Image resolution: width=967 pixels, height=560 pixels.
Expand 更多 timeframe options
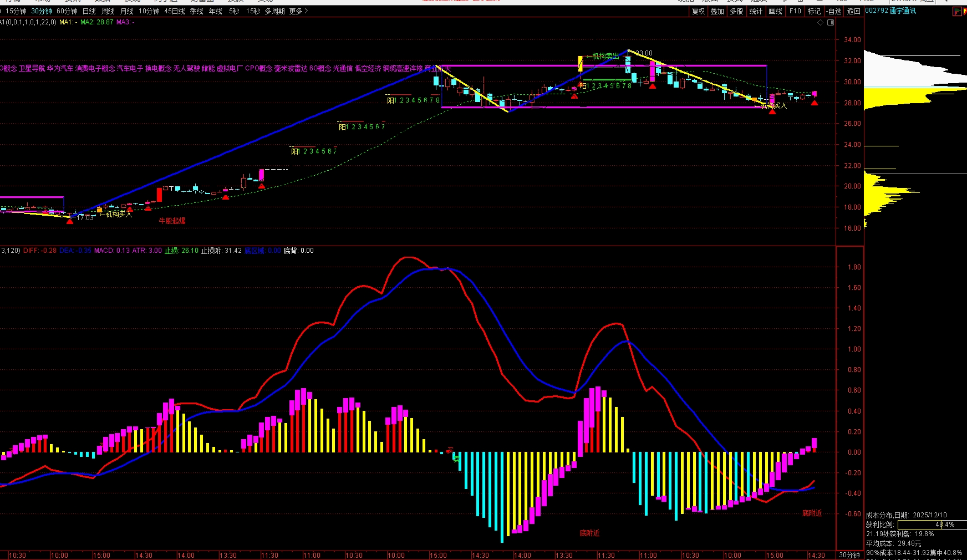pyautogui.click(x=298, y=11)
